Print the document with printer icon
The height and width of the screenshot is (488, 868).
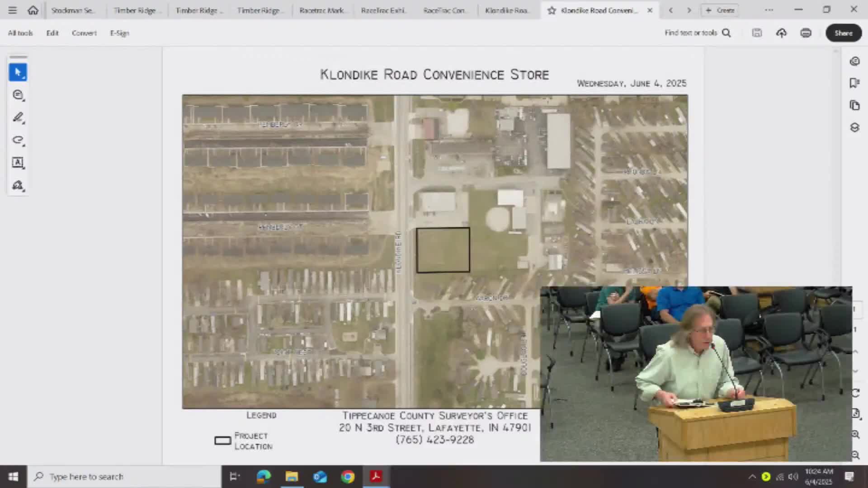pos(806,33)
